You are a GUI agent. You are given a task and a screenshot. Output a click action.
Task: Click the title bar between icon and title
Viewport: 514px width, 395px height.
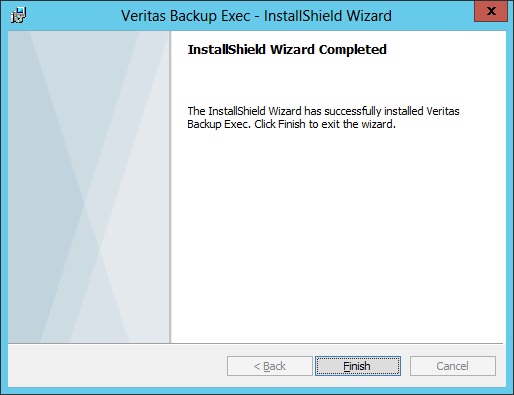[73, 16]
